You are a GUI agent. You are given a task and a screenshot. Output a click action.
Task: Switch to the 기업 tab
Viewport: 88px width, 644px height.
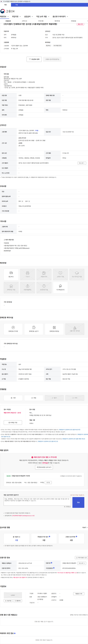coord(16,5)
